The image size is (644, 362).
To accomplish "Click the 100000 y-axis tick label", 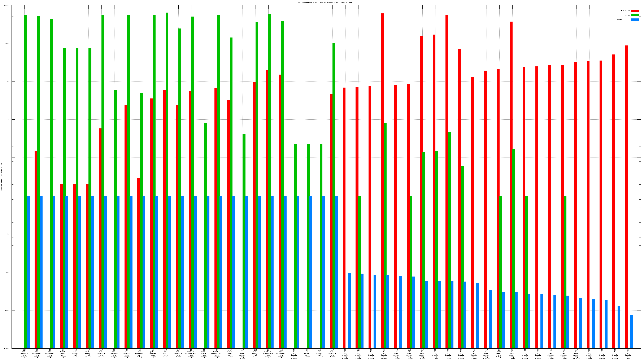I will coord(7,5).
